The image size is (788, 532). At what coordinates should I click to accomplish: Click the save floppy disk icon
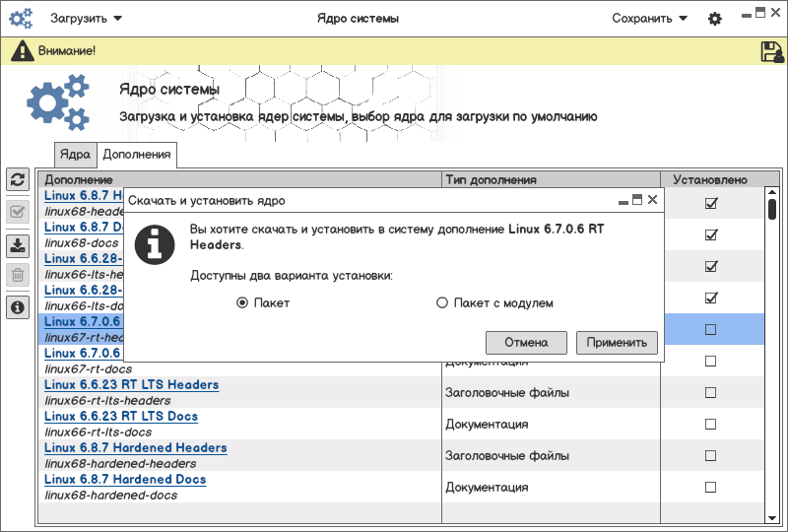(x=772, y=51)
